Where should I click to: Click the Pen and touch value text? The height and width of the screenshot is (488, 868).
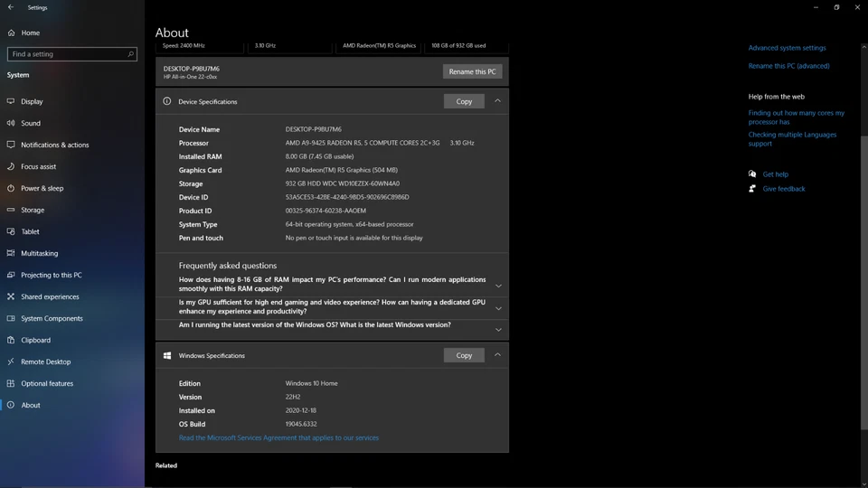pos(354,238)
